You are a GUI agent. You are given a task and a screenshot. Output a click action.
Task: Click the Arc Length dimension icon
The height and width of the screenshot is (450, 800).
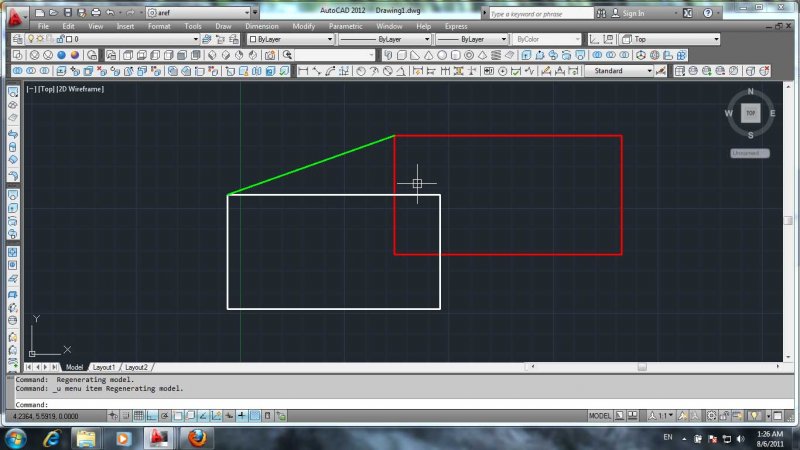point(331,71)
